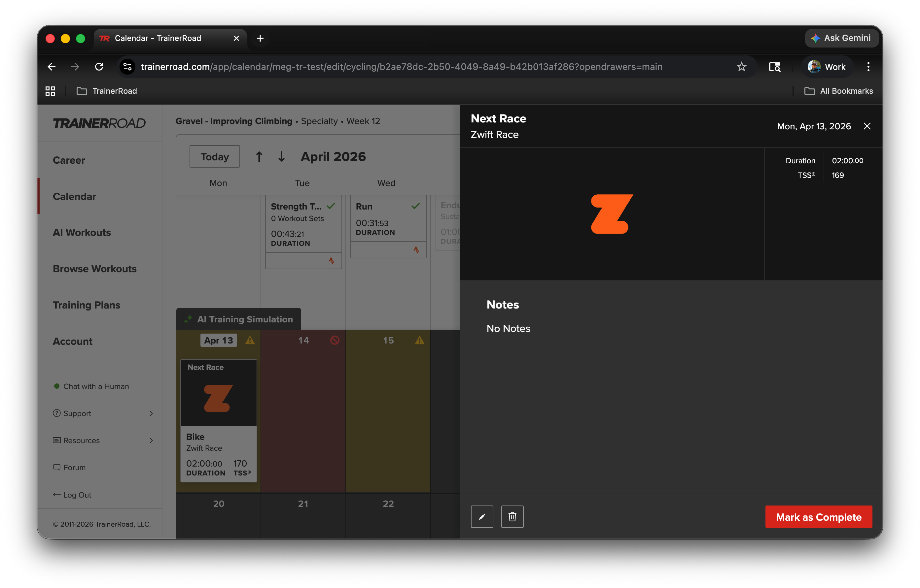Image resolution: width=920 pixels, height=588 pixels.
Task: Click the TSS value 169 in drawer
Action: (837, 175)
